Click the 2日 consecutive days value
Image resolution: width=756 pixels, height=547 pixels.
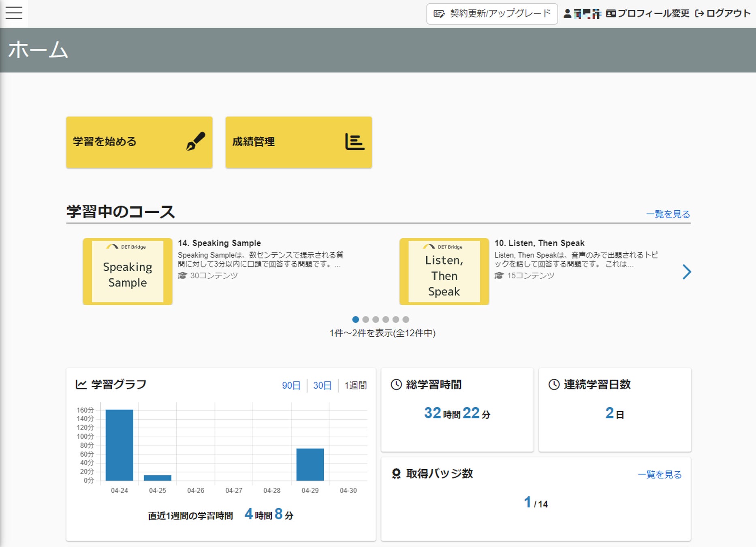coord(615,413)
